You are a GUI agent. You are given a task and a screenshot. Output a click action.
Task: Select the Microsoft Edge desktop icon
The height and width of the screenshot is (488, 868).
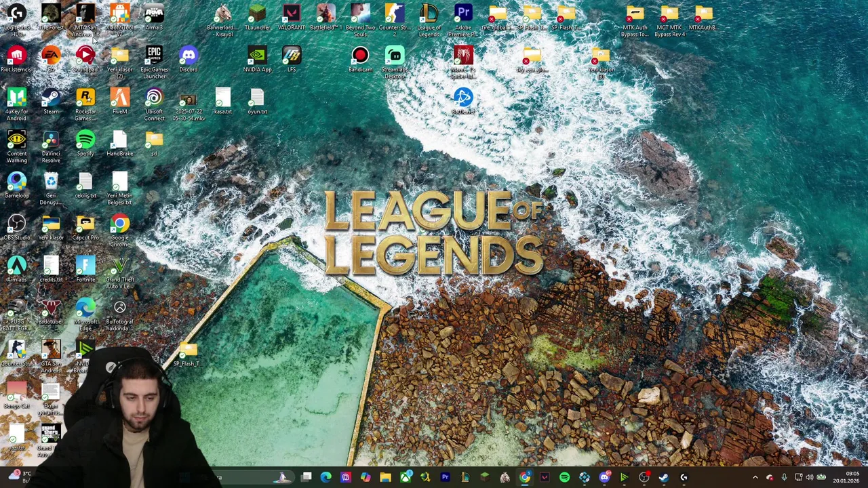(x=85, y=314)
